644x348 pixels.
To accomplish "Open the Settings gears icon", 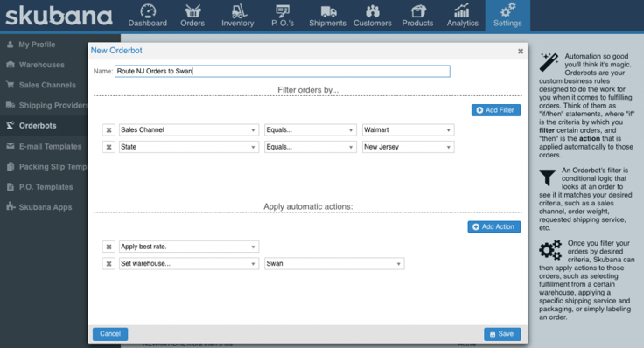I will click(x=508, y=10).
